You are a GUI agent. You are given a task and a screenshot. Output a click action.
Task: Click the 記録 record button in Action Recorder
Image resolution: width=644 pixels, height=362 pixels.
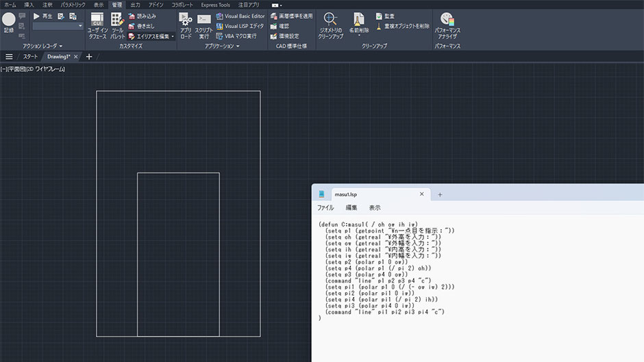[9, 23]
